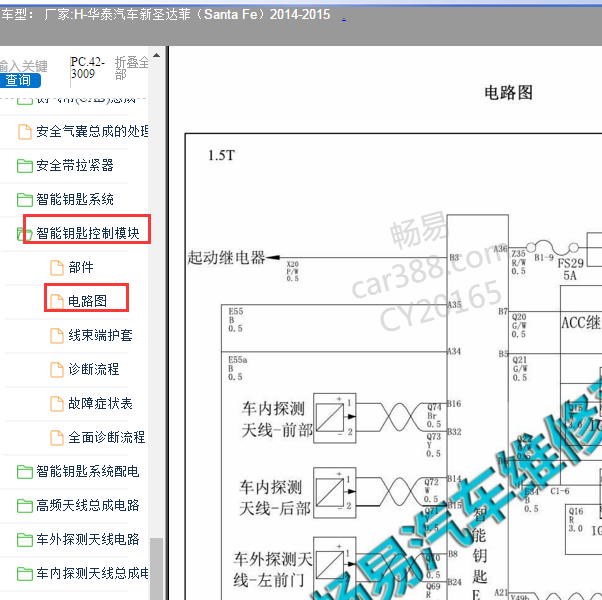This screenshot has height=600, width=602.
Task: Expand the 高频天线总成电路 folder
Action: (x=88, y=505)
